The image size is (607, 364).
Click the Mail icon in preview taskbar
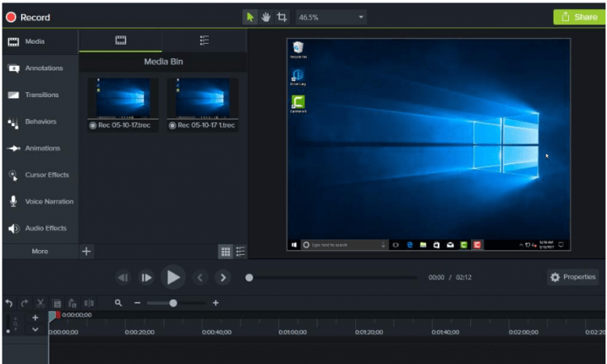click(450, 245)
